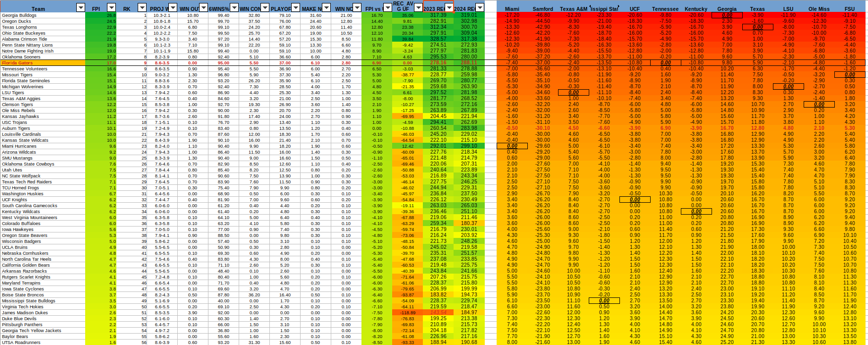Click the James Madison Dukes cell
The width and height of the screenshot is (868, 345).
[43, 313]
